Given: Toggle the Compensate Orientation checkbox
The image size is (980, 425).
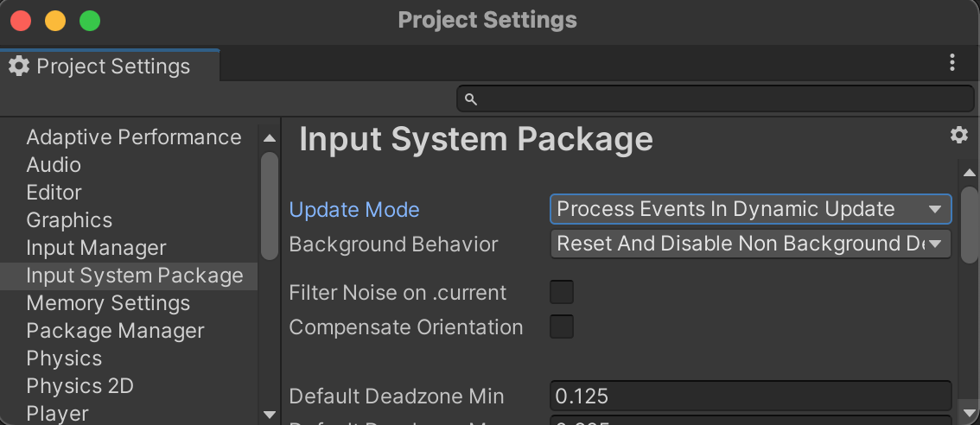Looking at the screenshot, I should [562, 327].
